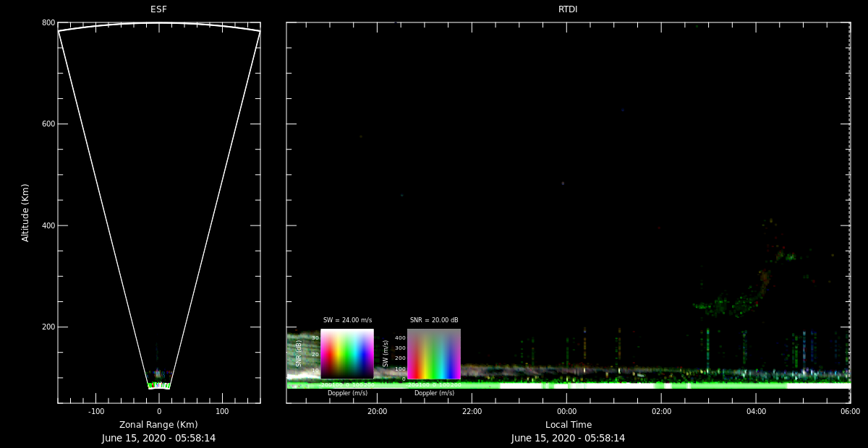Click the 400 altitude tick label on ESF axis
This screenshot has width=868, height=448.
tap(48, 225)
